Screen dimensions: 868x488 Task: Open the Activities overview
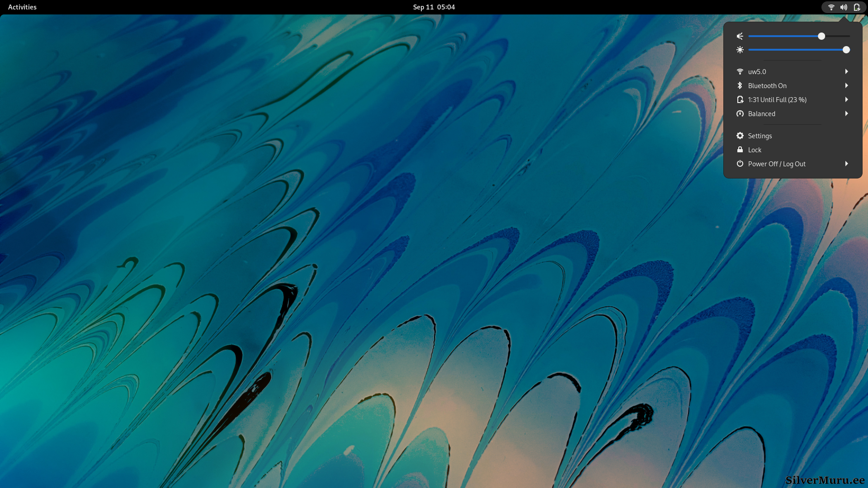click(22, 7)
